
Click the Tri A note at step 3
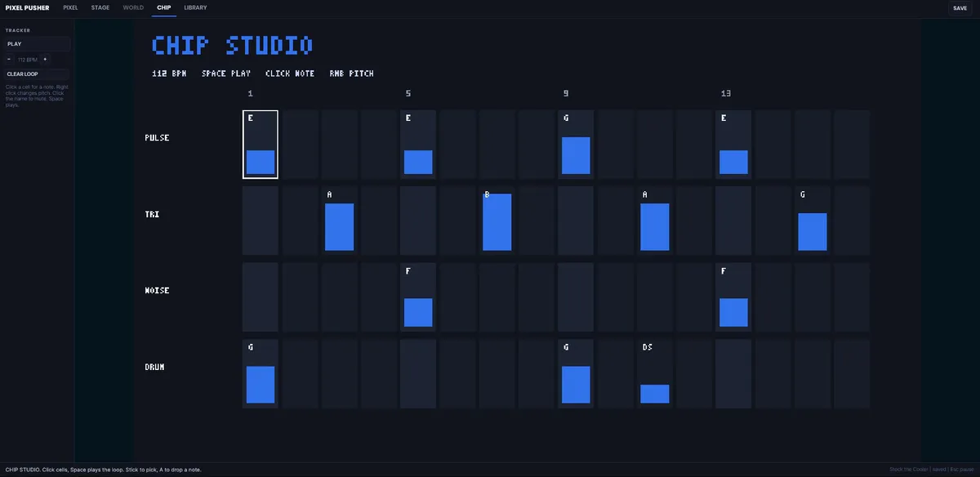[x=339, y=221]
